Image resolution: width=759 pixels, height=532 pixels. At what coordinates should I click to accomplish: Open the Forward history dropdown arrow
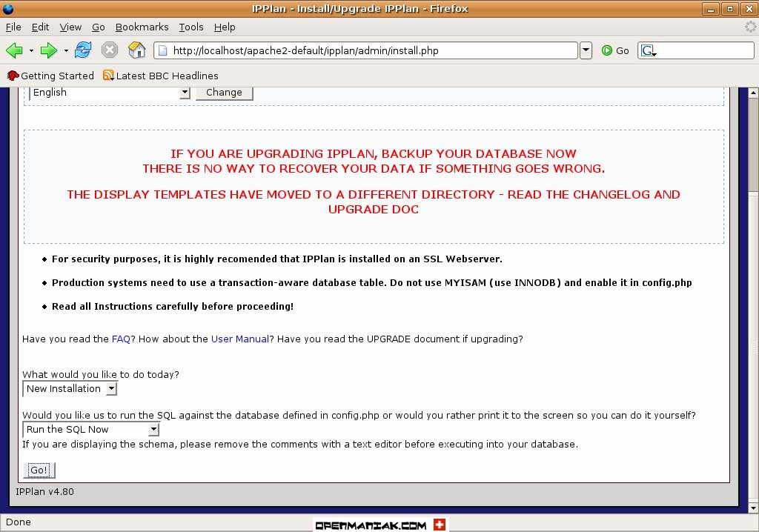66,50
